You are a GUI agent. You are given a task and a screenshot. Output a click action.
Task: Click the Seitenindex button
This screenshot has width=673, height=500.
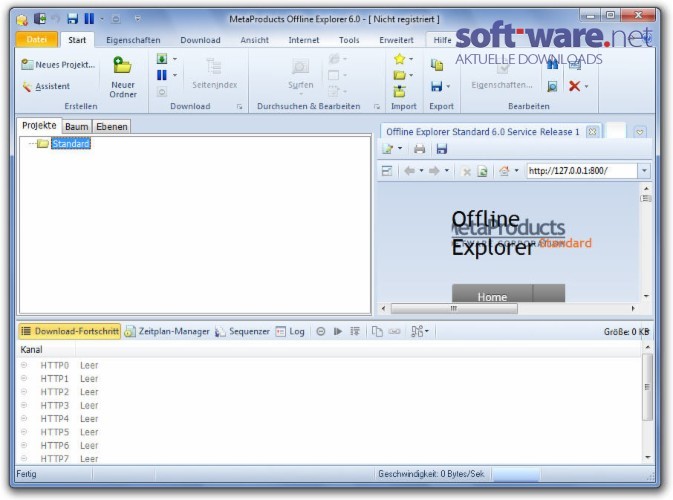(215, 74)
